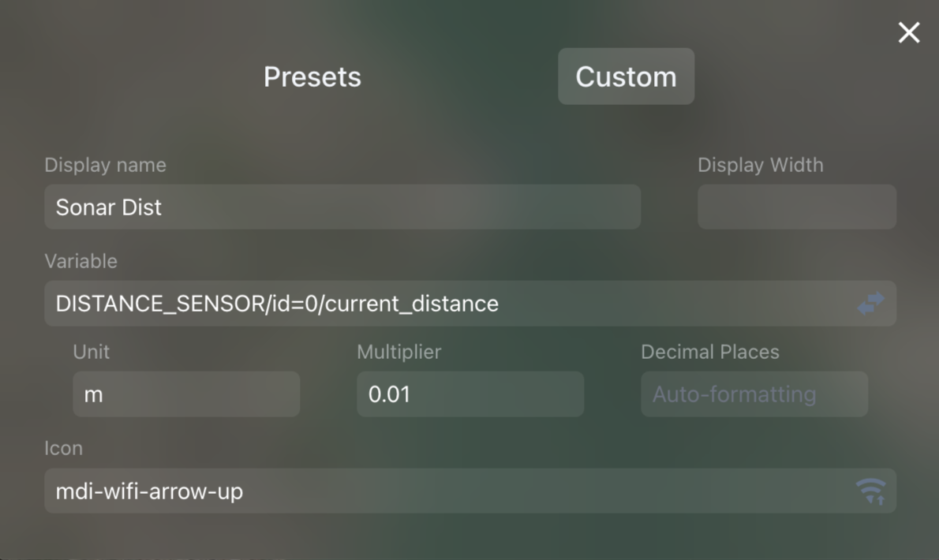The image size is (939, 560).
Task: Open the variable picker via the blue arrows
Action: tap(870, 304)
